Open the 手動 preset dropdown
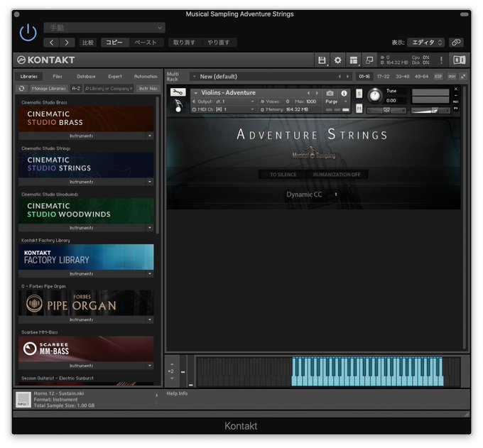The height and width of the screenshot is (448, 483). tap(104, 28)
